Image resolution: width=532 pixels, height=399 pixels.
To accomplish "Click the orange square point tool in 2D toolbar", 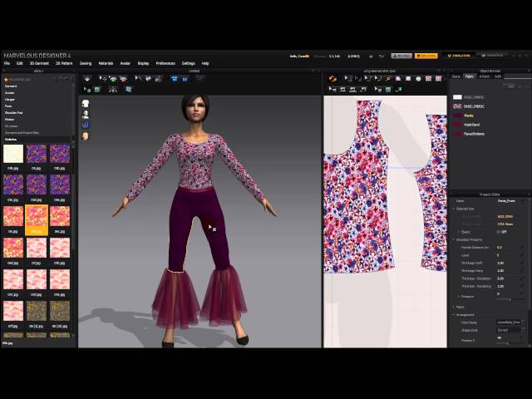I will coord(389,79).
